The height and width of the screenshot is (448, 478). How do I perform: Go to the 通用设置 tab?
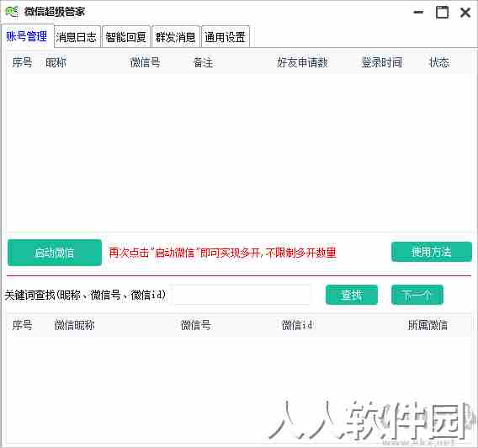[x=226, y=37]
